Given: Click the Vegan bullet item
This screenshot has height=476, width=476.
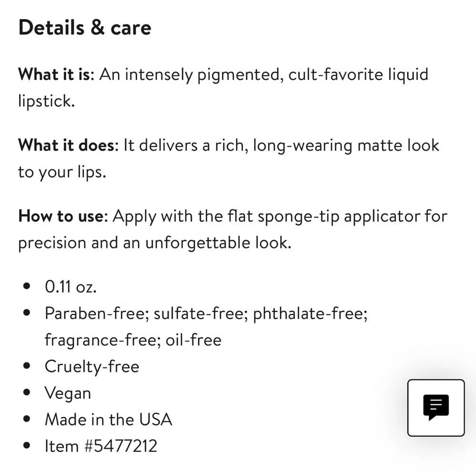Looking at the screenshot, I should (x=68, y=393).
